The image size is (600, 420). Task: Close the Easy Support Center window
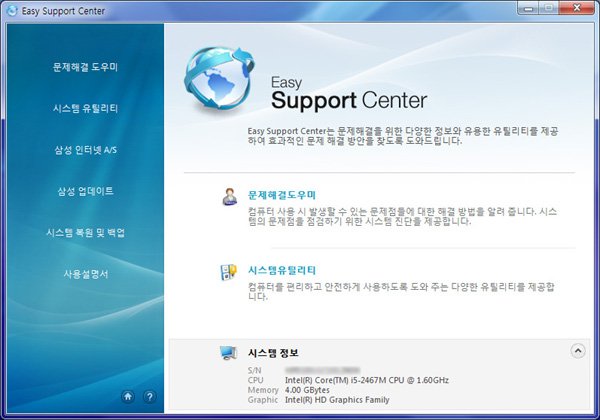[577, 8]
